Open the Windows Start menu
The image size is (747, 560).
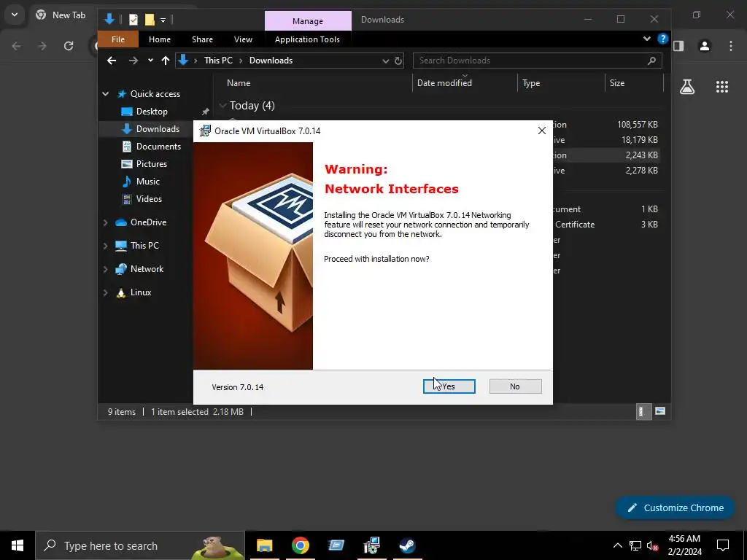(x=18, y=545)
